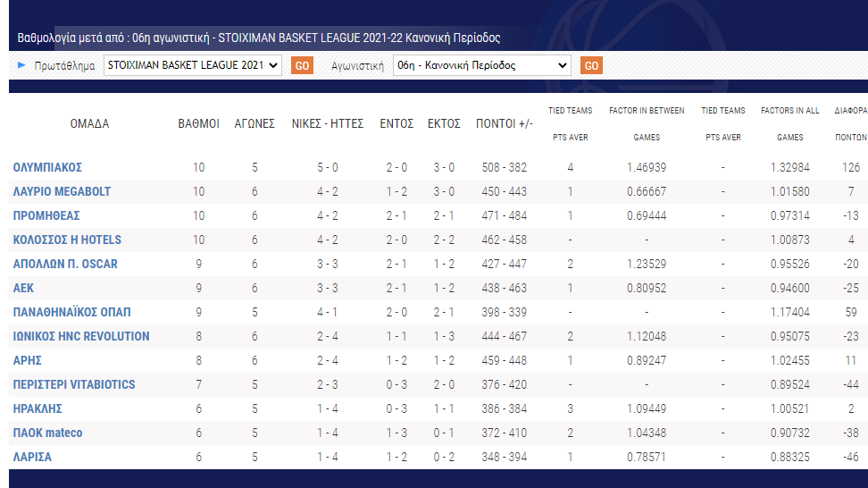Click the ΕΝΤΟΣ column header

click(x=396, y=123)
